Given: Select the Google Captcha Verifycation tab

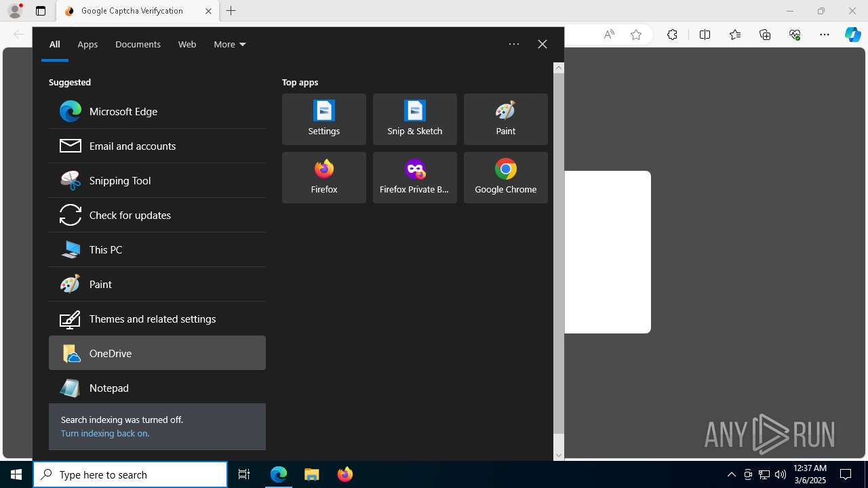Looking at the screenshot, I should pyautogui.click(x=138, y=11).
